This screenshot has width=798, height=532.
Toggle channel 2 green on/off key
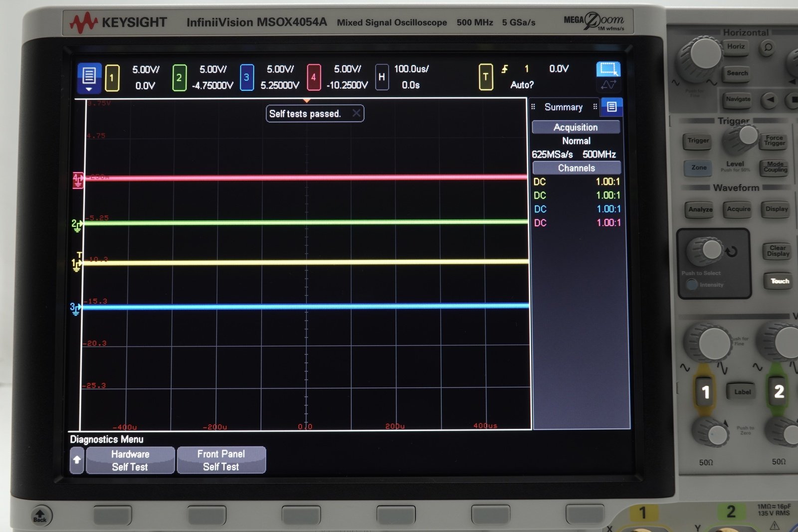[x=779, y=391]
